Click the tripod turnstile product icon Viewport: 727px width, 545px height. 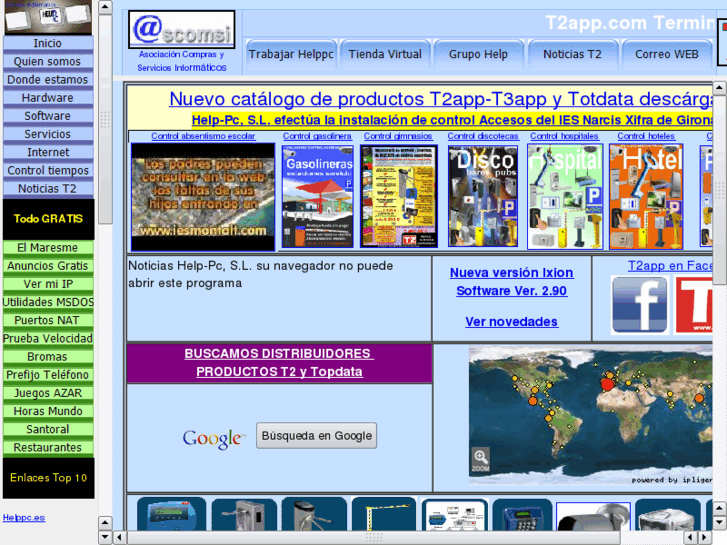(x=314, y=514)
